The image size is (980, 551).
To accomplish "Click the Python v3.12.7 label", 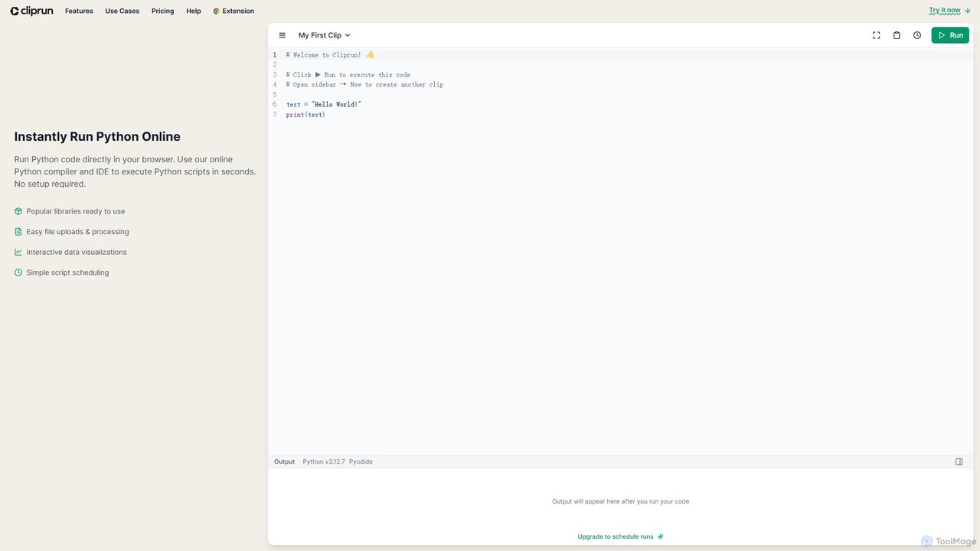I will (324, 461).
